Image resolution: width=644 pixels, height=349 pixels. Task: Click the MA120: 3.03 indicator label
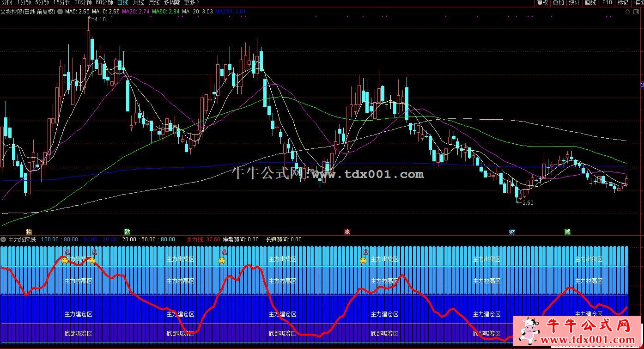tap(197, 12)
